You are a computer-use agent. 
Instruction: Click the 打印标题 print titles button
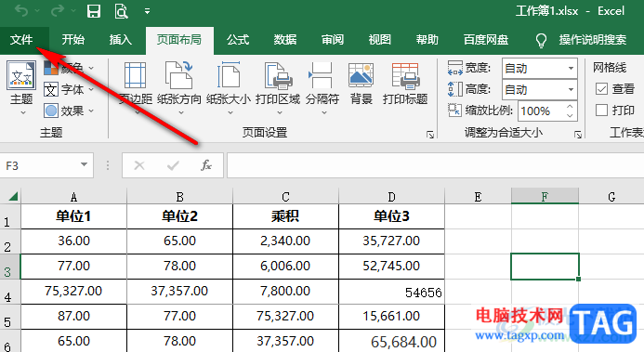click(x=405, y=84)
